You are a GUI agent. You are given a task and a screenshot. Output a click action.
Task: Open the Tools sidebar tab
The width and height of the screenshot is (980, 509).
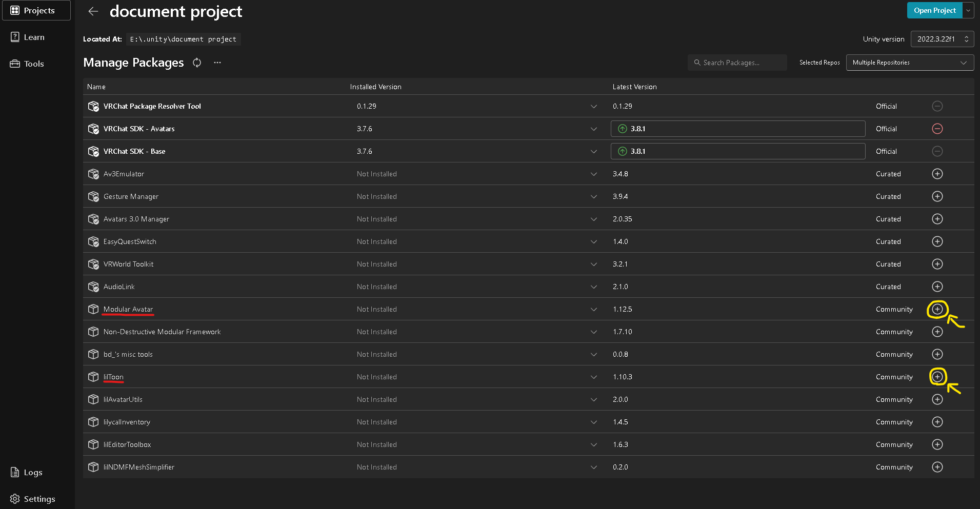coord(36,64)
